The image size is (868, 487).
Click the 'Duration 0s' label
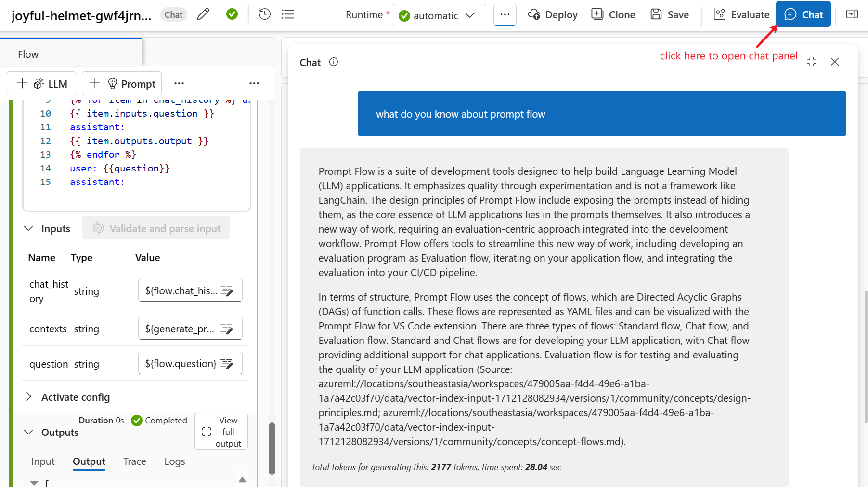[x=101, y=421]
